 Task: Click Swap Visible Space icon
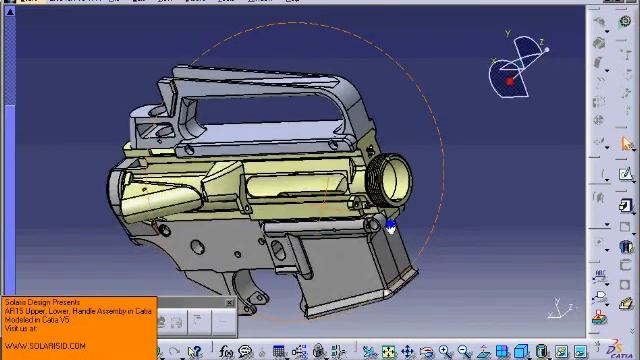pos(580,351)
